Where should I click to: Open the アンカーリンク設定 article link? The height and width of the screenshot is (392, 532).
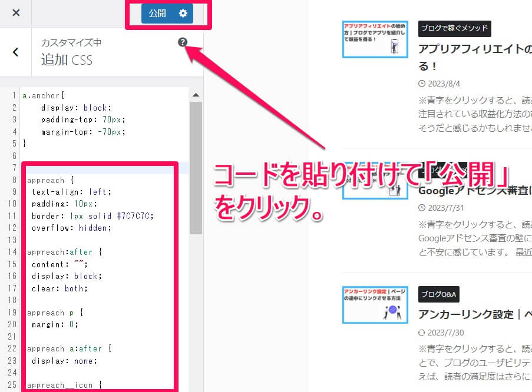471,314
